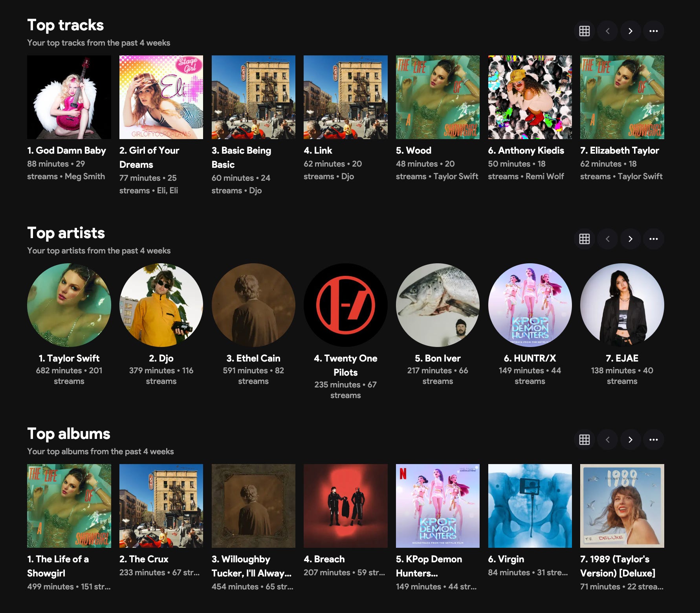Show next page of Top artists
This screenshot has width=700, height=613.
click(630, 239)
